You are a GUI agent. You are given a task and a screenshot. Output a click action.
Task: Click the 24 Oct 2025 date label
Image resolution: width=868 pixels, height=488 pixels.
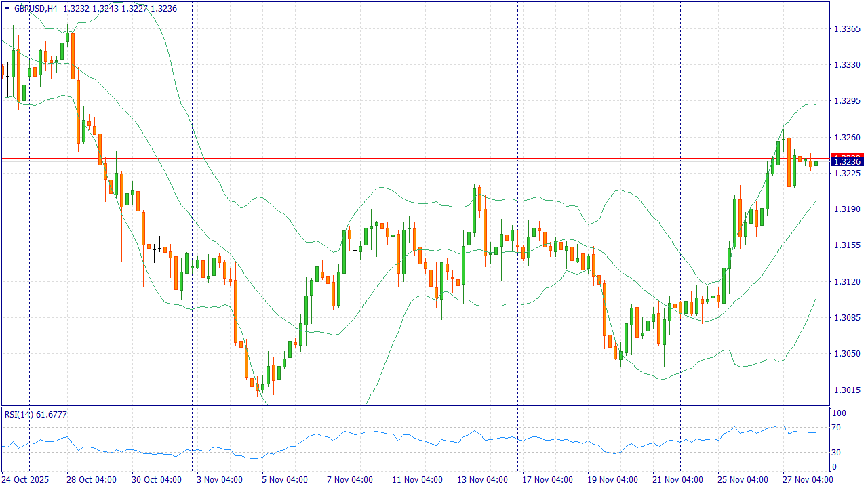[26, 480]
